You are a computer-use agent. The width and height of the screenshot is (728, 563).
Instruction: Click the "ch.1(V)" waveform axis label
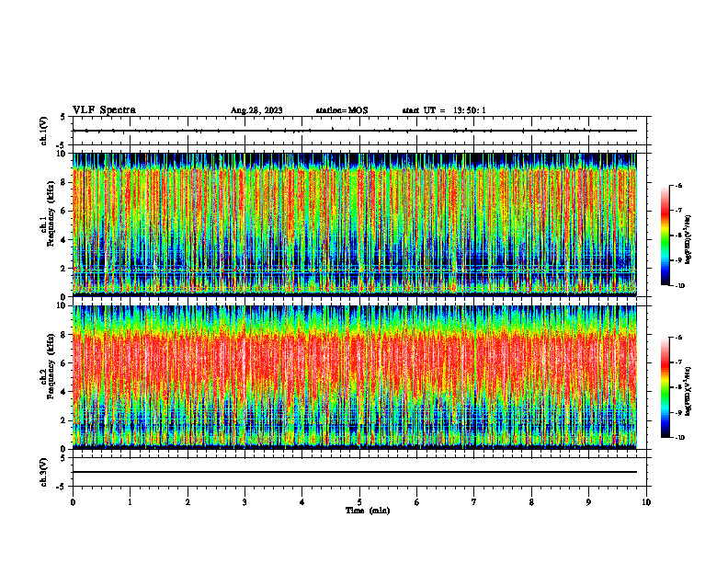pos(44,131)
